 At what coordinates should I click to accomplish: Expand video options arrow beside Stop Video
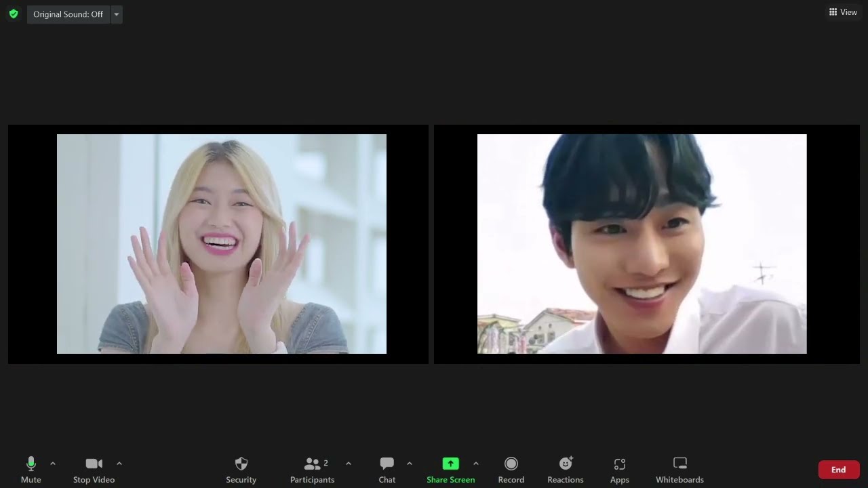click(x=119, y=464)
